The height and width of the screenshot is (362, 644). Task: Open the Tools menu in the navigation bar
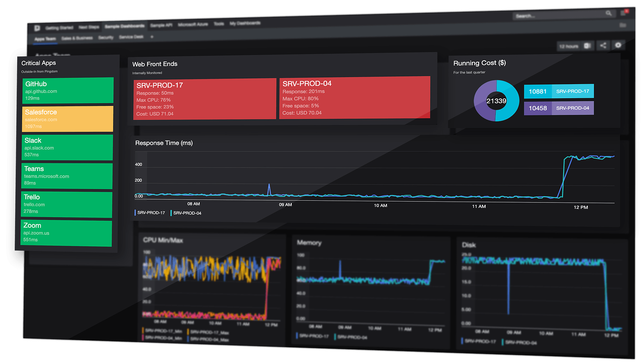coord(219,23)
